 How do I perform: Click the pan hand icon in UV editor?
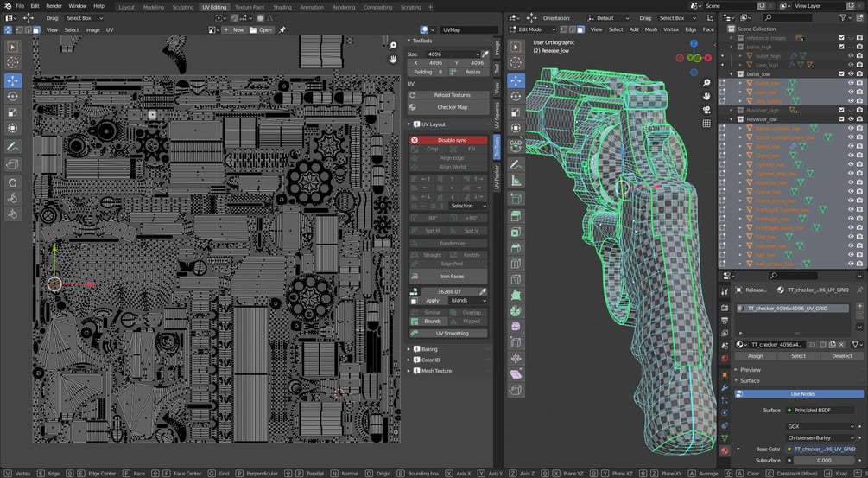tap(393, 59)
